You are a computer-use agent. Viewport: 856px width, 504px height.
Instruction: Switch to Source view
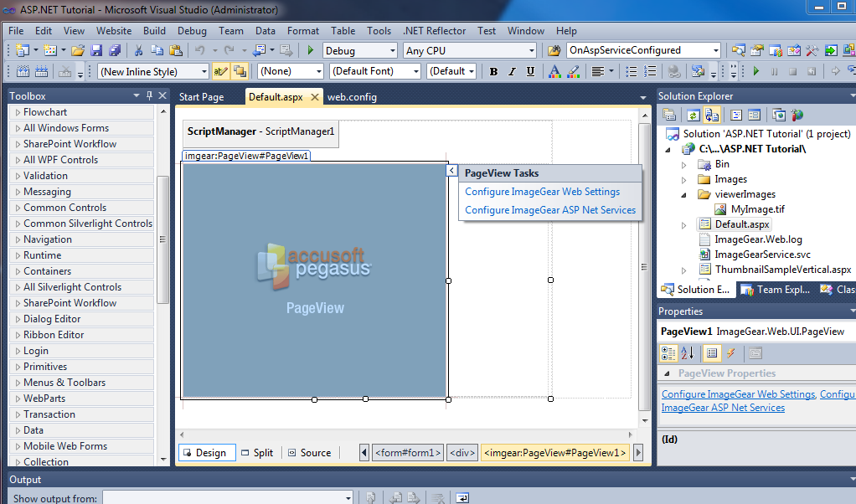tap(310, 453)
